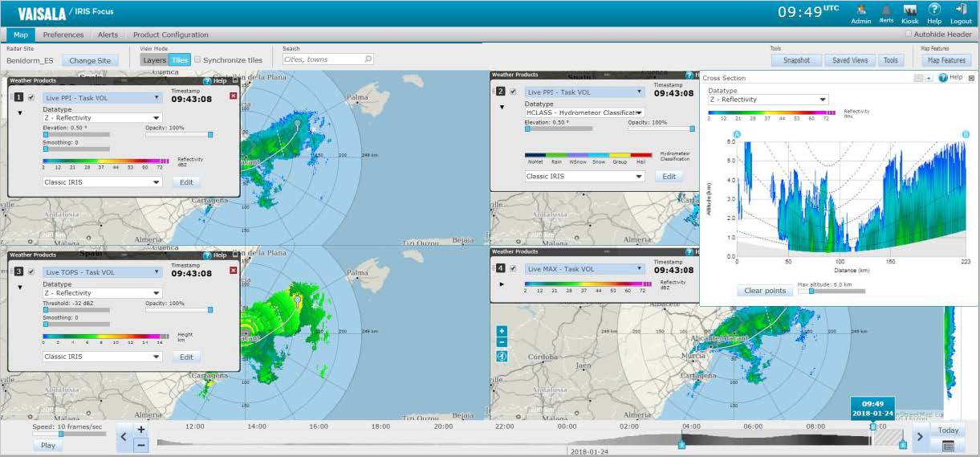Open calendar icon below Today button
Image resolution: width=980 pixels, height=457 pixels.
[x=948, y=446]
